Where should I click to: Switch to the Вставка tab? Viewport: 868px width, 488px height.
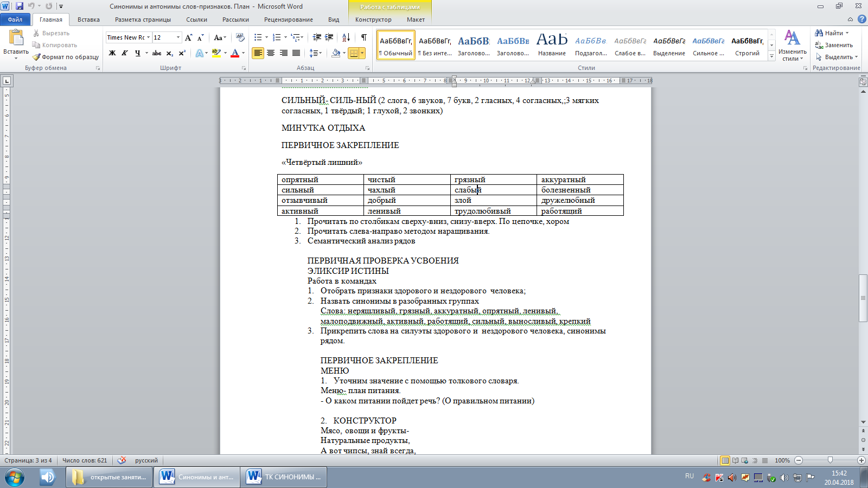(88, 20)
